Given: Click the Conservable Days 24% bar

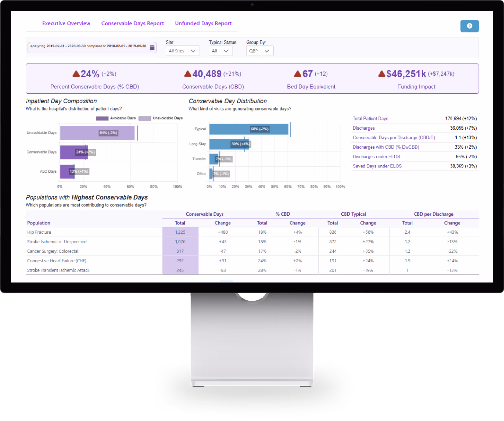Looking at the screenshot, I should [74, 152].
